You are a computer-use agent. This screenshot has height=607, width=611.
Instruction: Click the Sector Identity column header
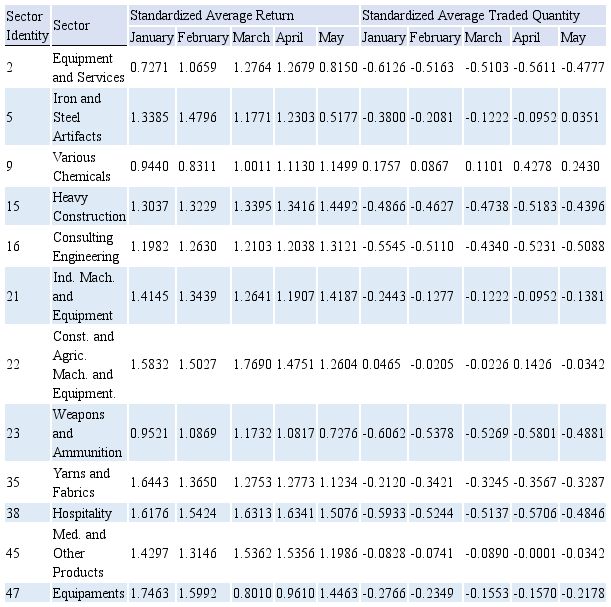click(24, 25)
